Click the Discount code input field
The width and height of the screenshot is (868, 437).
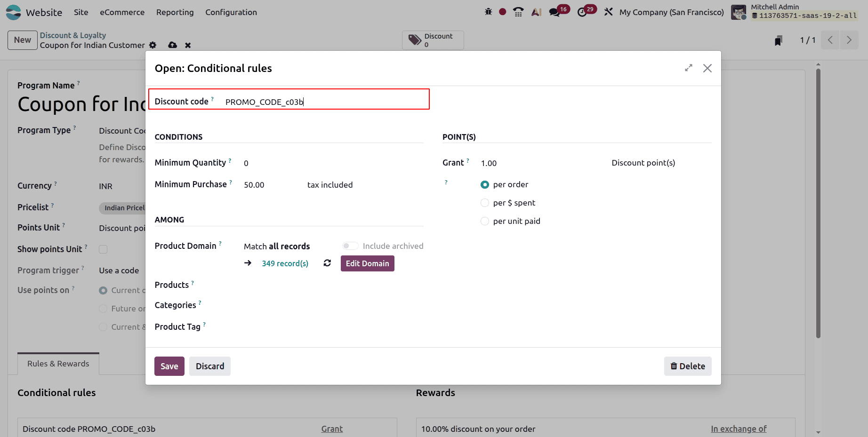(325, 102)
